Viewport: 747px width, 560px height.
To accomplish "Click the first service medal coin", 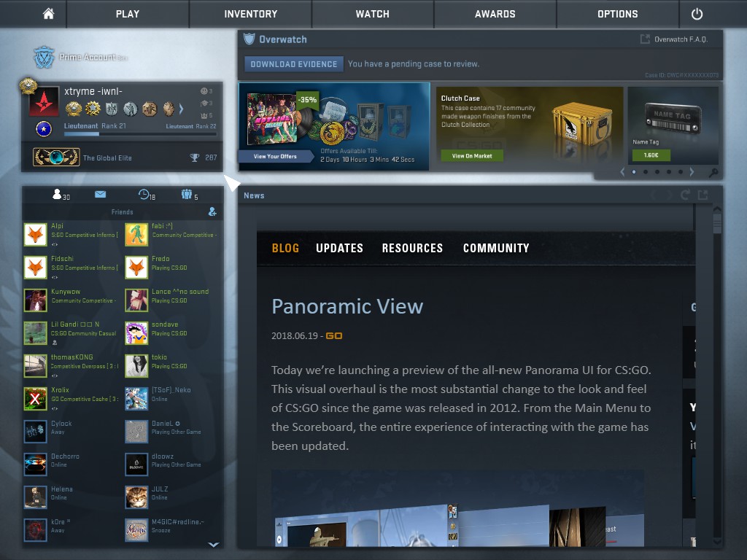I will (x=74, y=109).
